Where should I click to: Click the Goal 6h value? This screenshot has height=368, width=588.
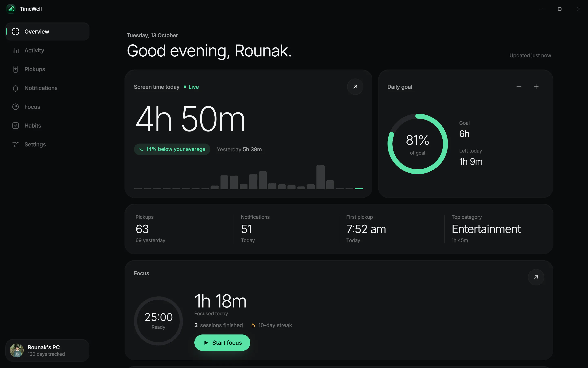464,134
